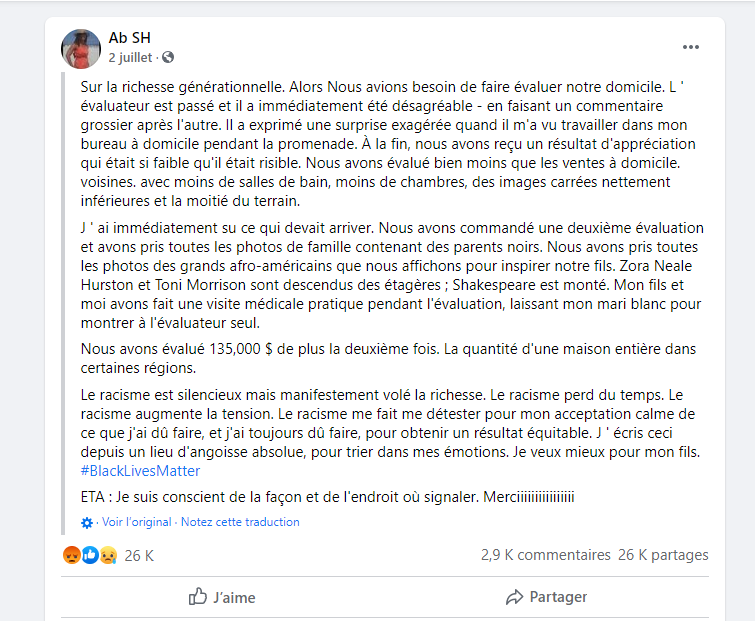The height and width of the screenshot is (621, 755).
Task: Click the J'aime button label
Action: (x=234, y=597)
